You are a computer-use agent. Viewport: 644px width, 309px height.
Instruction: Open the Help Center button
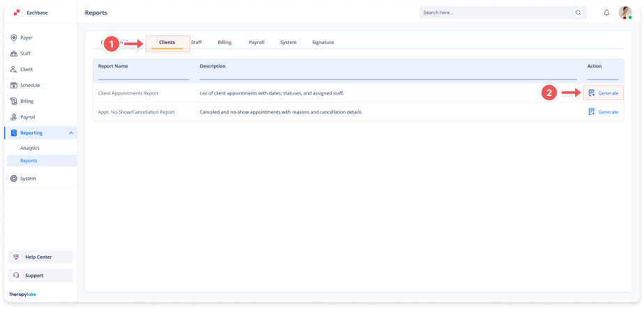pyautogui.click(x=40, y=257)
